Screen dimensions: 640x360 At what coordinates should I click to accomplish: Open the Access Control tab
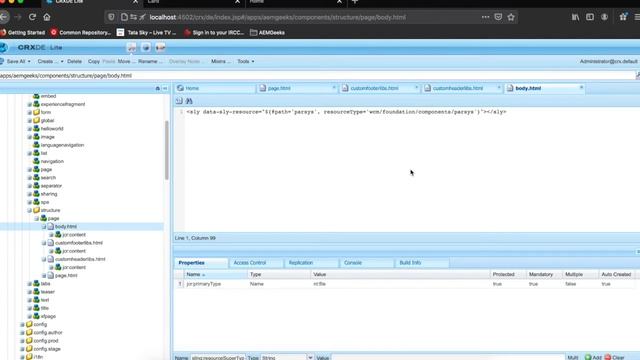tap(256, 263)
